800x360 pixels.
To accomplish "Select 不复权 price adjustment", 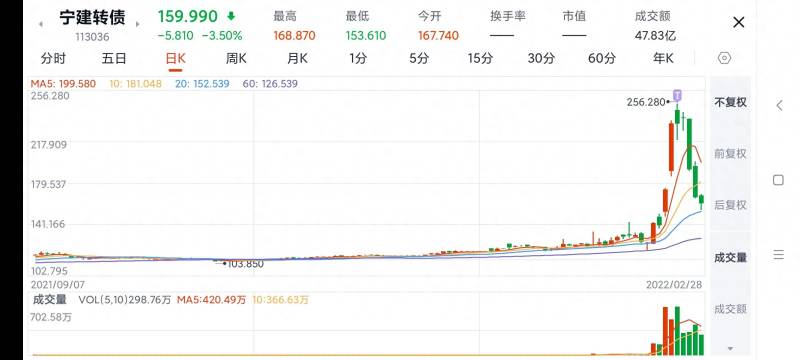I will pos(730,102).
